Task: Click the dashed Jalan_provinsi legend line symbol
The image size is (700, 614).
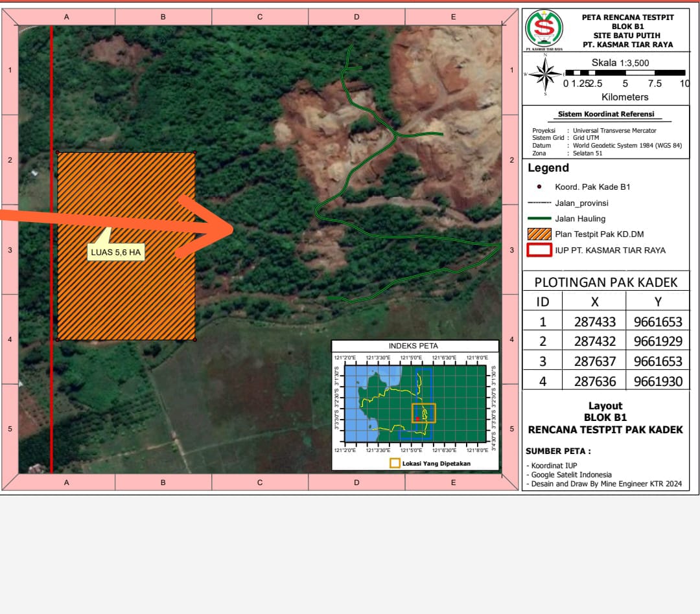Action: click(x=539, y=203)
